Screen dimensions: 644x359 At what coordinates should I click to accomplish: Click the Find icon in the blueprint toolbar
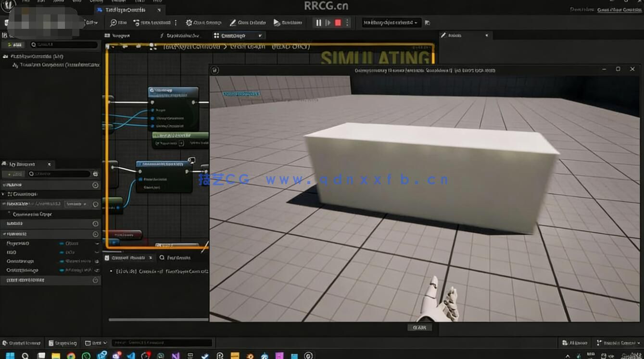(x=114, y=23)
